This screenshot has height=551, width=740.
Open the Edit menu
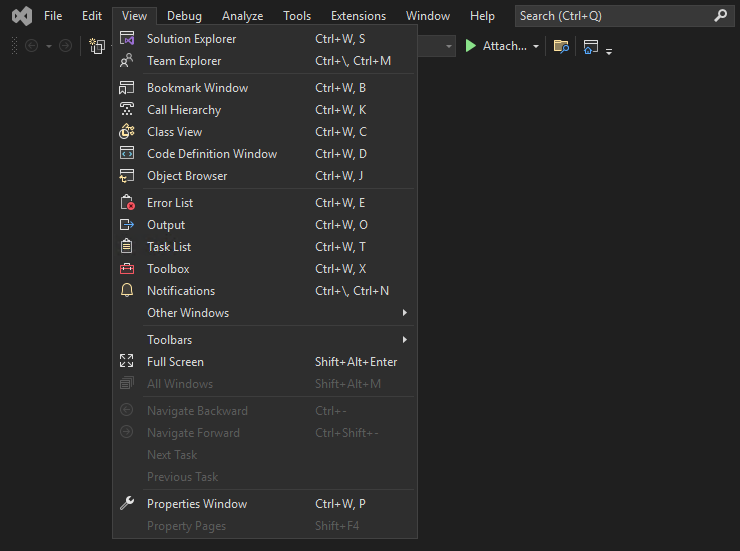click(92, 16)
